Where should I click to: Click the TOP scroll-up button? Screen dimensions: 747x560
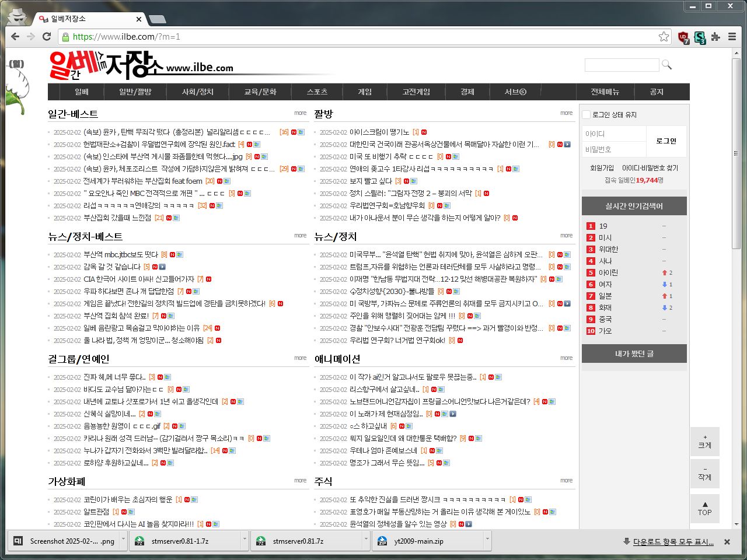(705, 509)
